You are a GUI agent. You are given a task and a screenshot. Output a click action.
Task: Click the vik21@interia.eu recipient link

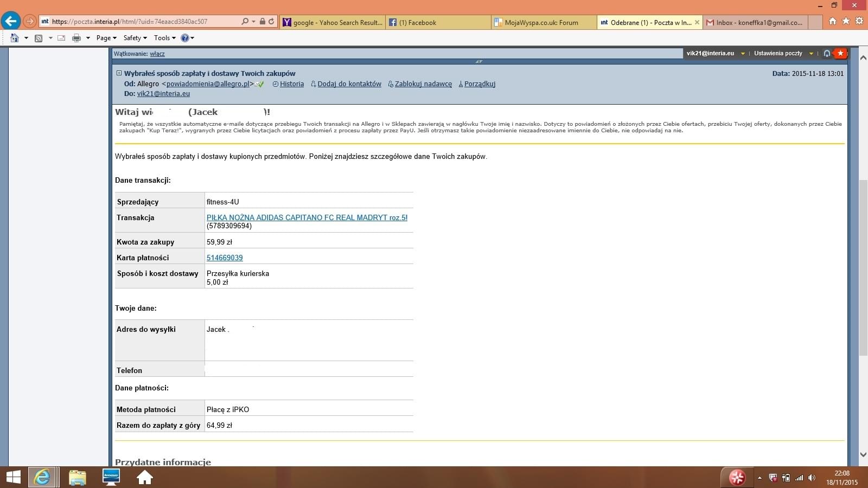(163, 94)
